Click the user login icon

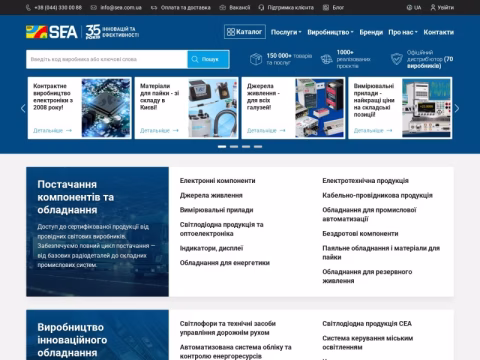433,7
